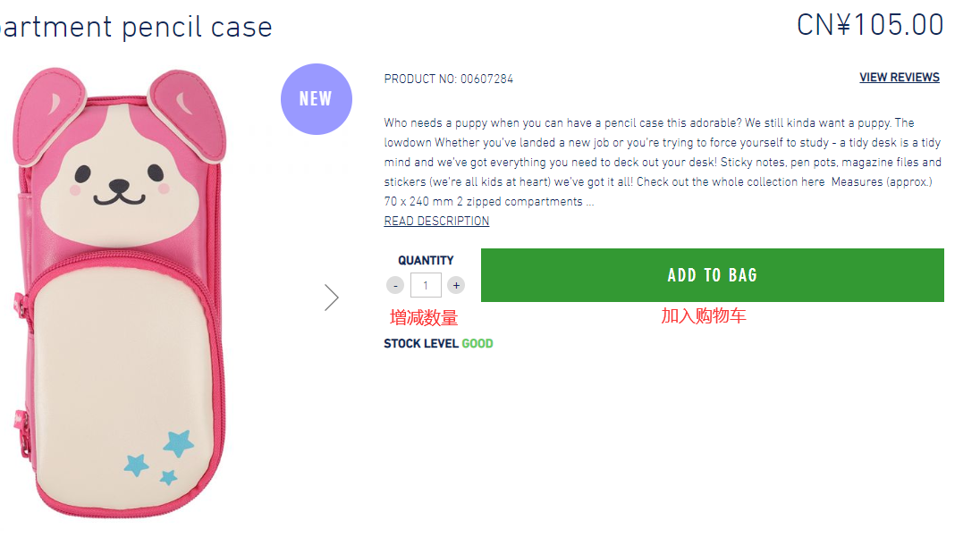Open the VIEW REVIEWS link
Viewport: 980px width, 537px height.
[x=899, y=78]
